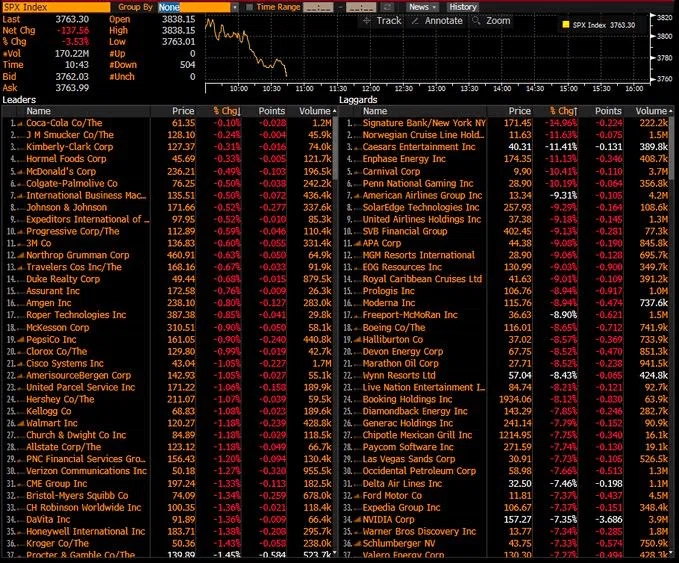The image size is (679, 563).
Task: Select Amgen Inc in Leaders
Action: tap(48, 303)
